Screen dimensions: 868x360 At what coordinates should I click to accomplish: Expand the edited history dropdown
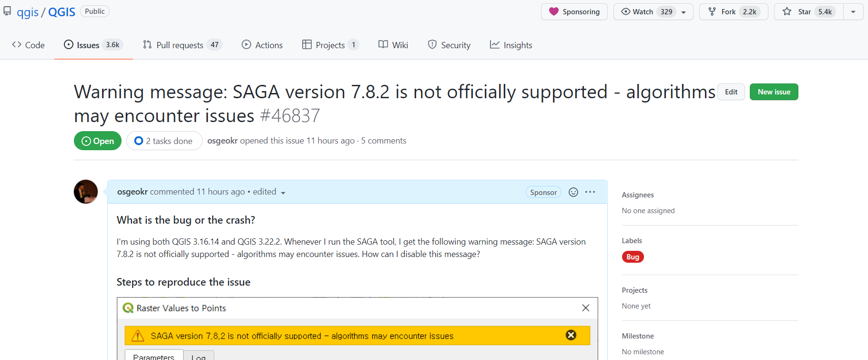pyautogui.click(x=269, y=192)
